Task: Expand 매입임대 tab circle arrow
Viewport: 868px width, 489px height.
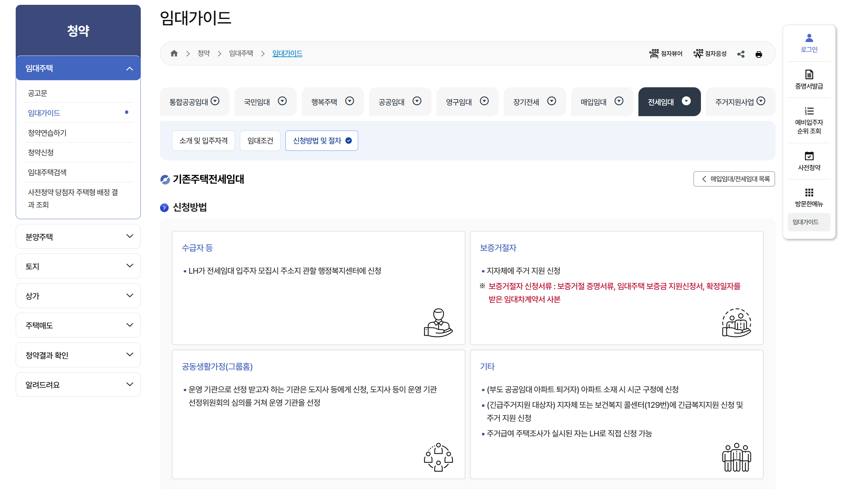Action: (x=619, y=101)
